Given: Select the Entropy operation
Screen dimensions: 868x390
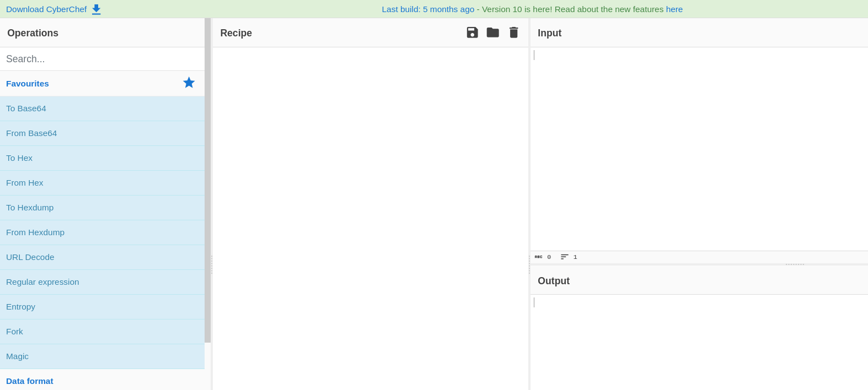Looking at the screenshot, I should tap(102, 307).
